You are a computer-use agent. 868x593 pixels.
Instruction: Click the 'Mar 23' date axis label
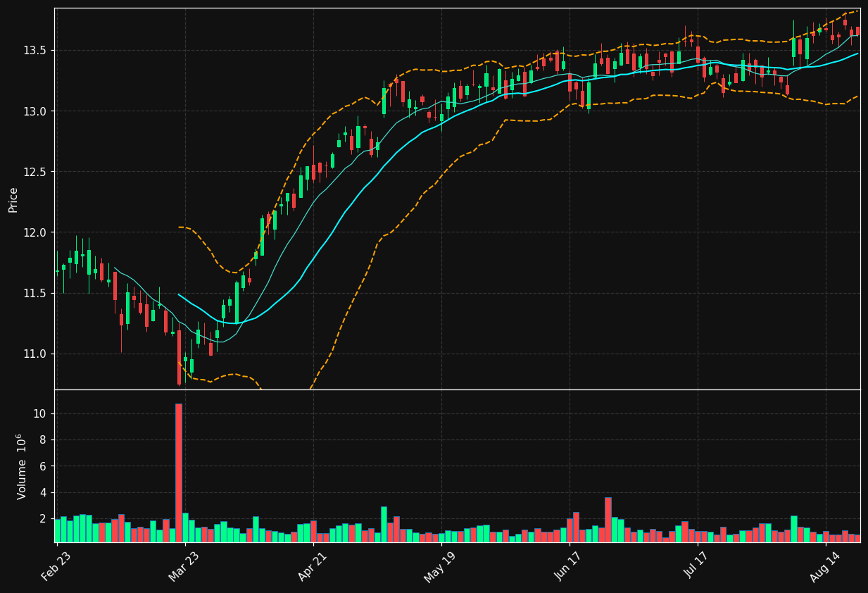coord(184,567)
